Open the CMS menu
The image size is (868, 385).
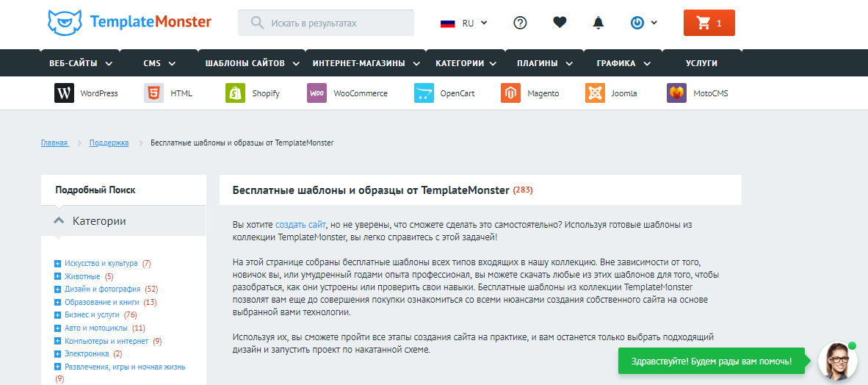pyautogui.click(x=159, y=63)
